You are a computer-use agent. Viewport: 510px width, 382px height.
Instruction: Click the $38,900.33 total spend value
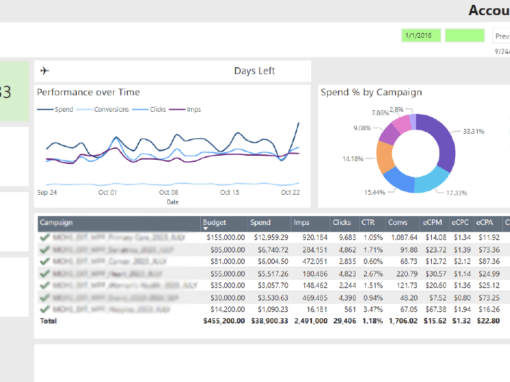coord(270,321)
